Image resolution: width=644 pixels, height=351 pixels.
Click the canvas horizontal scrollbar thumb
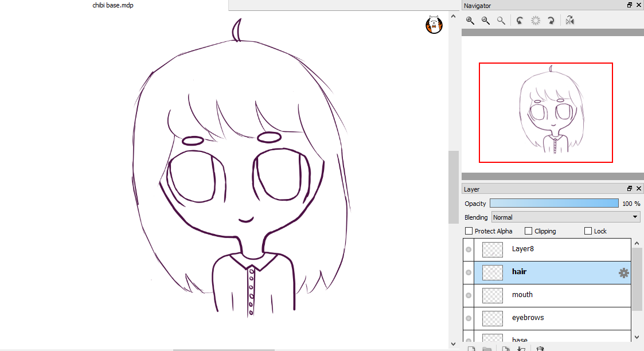(224, 350)
